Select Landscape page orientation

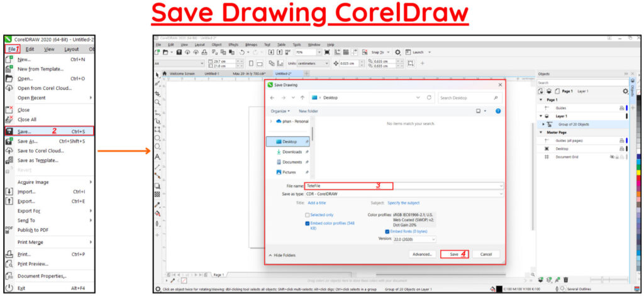click(x=260, y=63)
